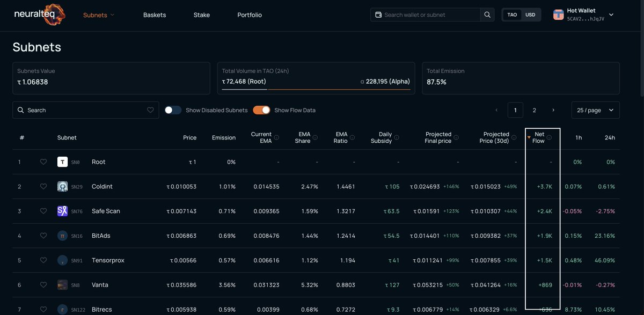Open the Baskets page
This screenshot has width=644, height=315.
pos(155,15)
